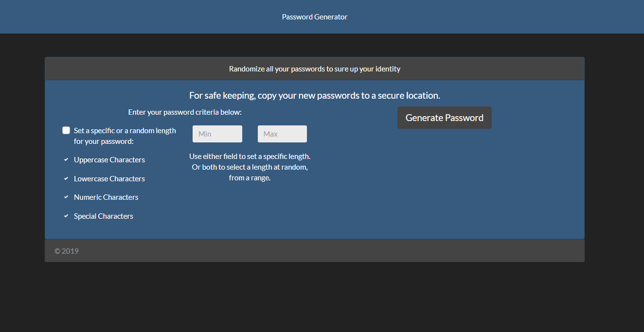Click inside the Min length field

pos(217,134)
